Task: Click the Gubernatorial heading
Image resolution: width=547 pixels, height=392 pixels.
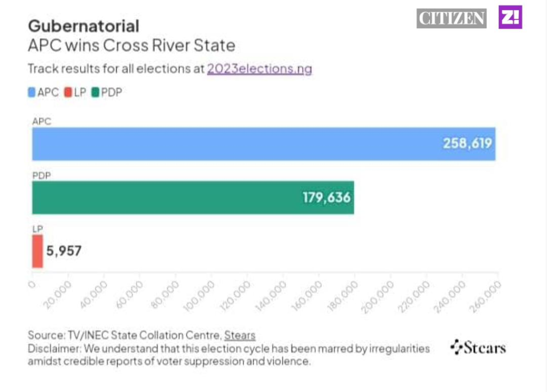Action: [x=83, y=26]
